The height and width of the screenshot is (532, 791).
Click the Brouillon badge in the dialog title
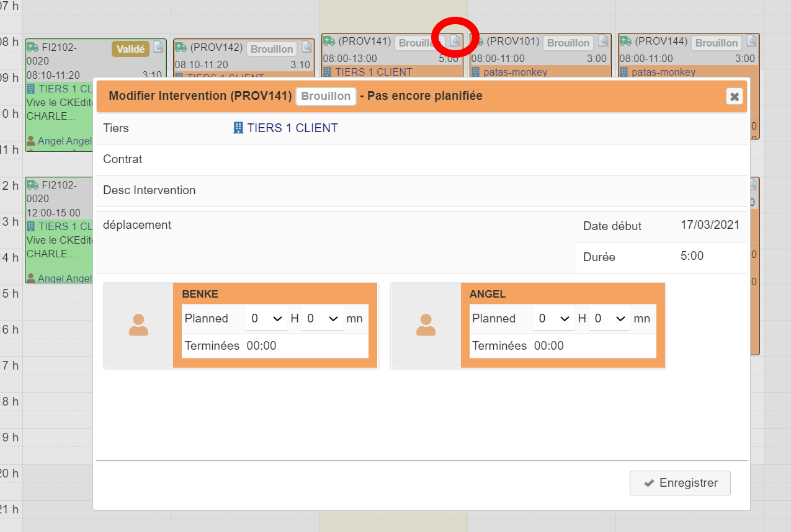(326, 96)
